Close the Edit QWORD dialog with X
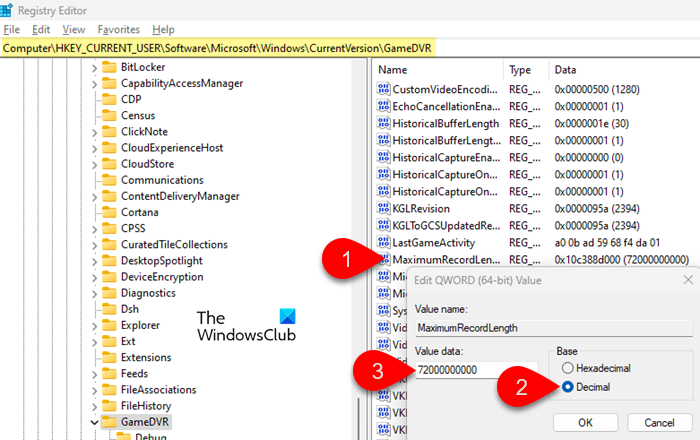 [x=688, y=280]
